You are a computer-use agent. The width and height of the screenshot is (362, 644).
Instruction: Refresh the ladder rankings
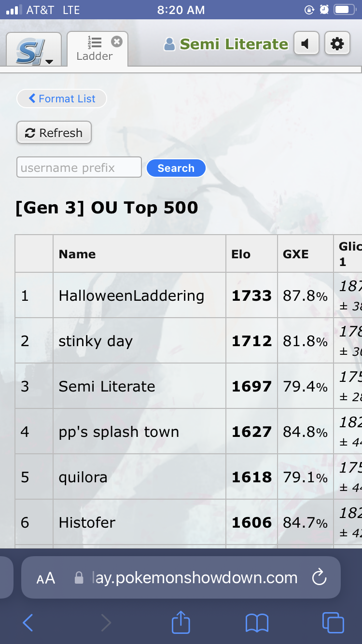click(x=54, y=133)
